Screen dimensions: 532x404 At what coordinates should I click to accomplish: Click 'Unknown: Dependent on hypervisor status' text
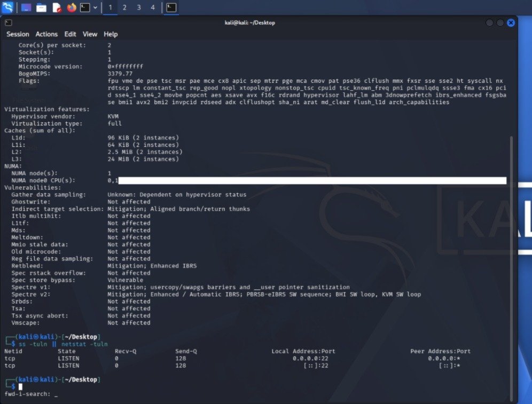pyautogui.click(x=177, y=195)
